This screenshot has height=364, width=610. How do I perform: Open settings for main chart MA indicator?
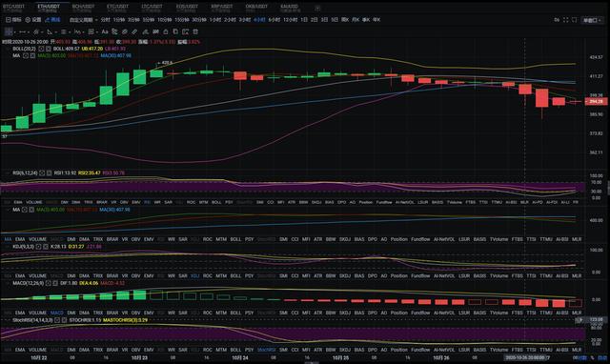pyautogui.click(x=26, y=55)
